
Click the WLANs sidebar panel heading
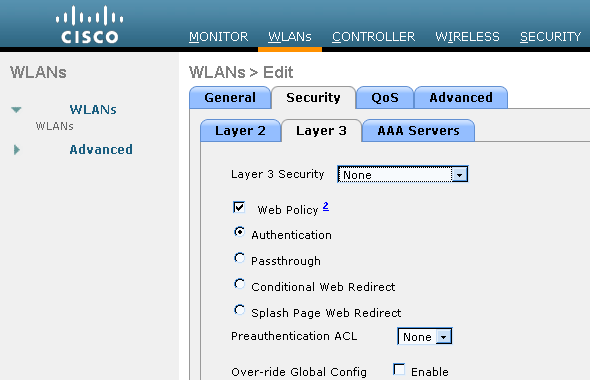click(x=38, y=72)
